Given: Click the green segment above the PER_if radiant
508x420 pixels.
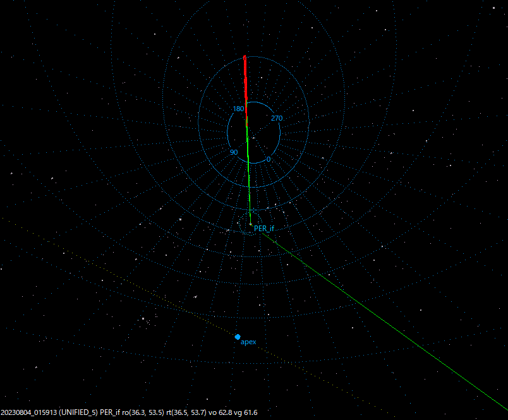Looking at the screenshot, I should 251,177.
